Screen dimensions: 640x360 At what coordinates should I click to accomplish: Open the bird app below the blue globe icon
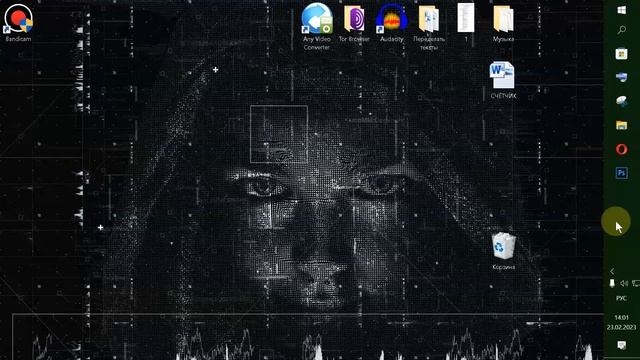[x=622, y=101]
